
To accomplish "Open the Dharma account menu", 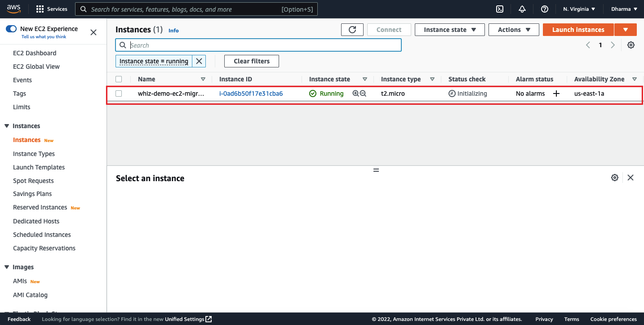I will coord(624,9).
